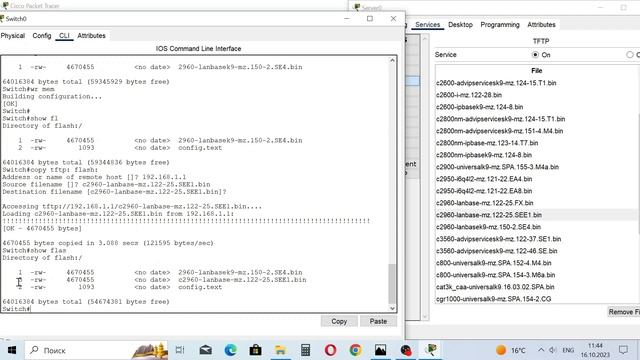Switch to the Physical tab in Switch0
This screenshot has height=360, width=640.
13,36
